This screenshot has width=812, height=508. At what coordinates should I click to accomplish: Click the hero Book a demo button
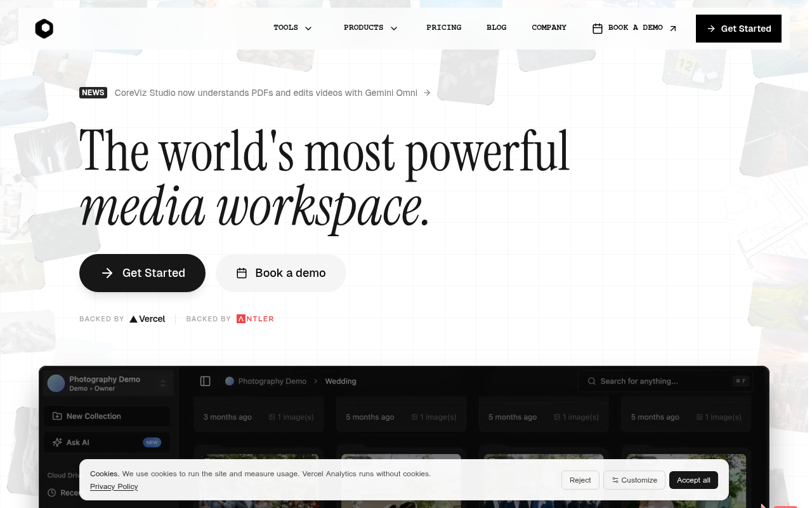coord(281,273)
